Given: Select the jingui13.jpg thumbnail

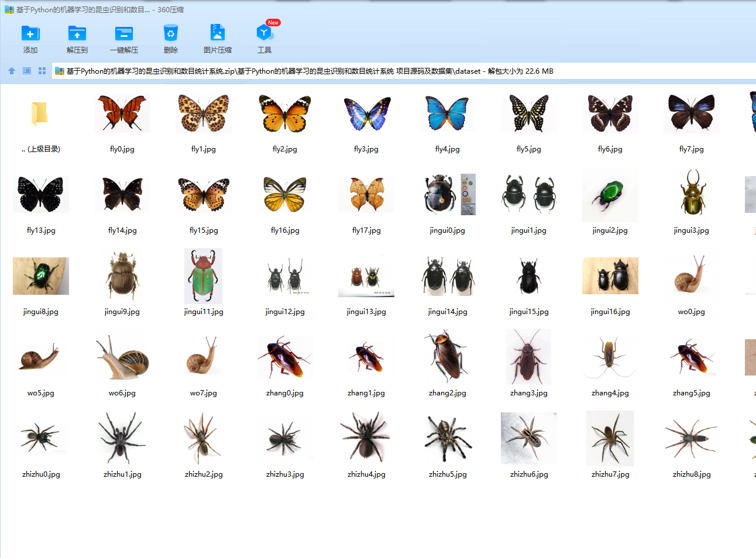Looking at the screenshot, I should [366, 276].
